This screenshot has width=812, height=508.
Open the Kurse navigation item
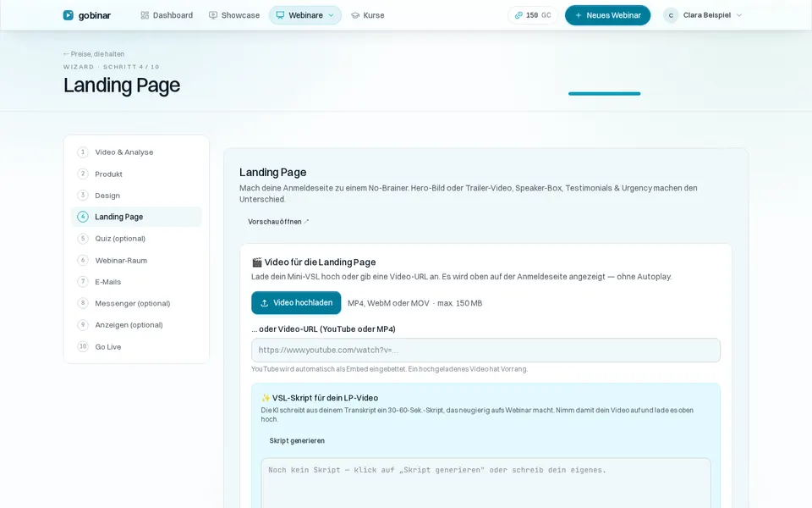(368, 15)
